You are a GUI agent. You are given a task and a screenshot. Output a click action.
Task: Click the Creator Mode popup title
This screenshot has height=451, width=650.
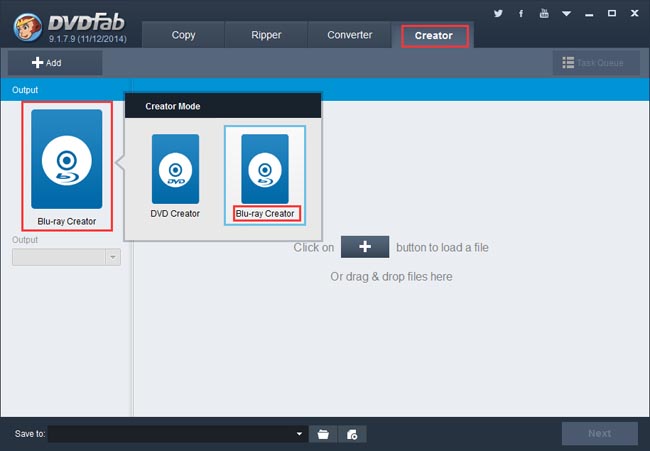point(172,106)
